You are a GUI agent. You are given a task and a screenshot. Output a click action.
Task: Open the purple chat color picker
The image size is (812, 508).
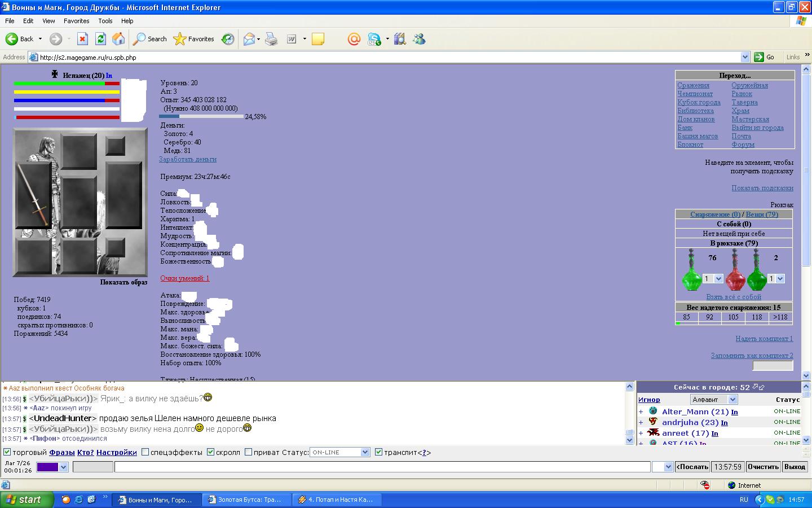[52, 467]
